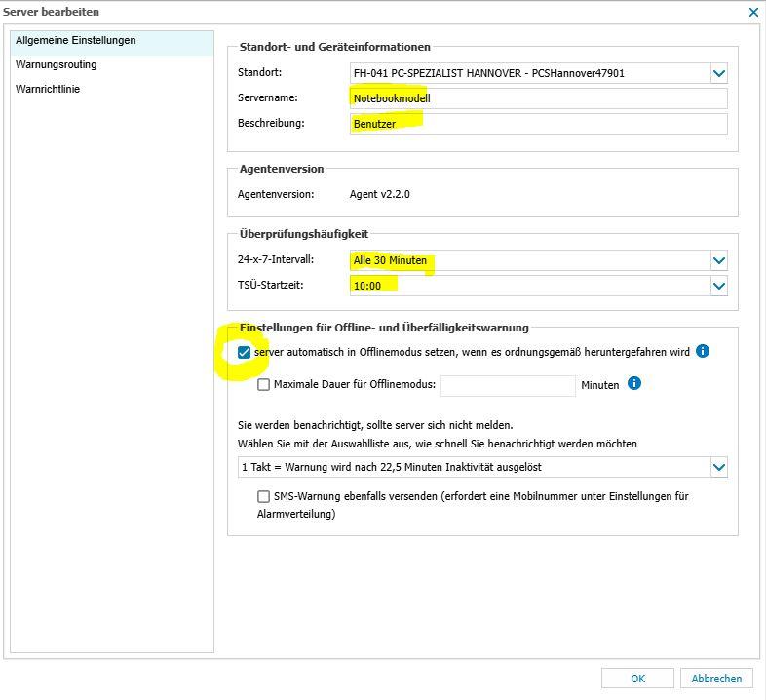Open info tooltip beside automatic Offlinemodus option

(702, 351)
